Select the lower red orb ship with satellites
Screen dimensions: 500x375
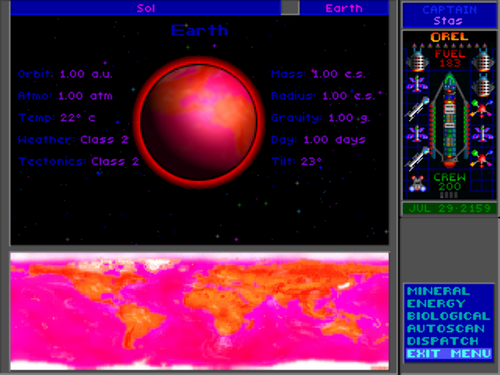[x=482, y=158]
